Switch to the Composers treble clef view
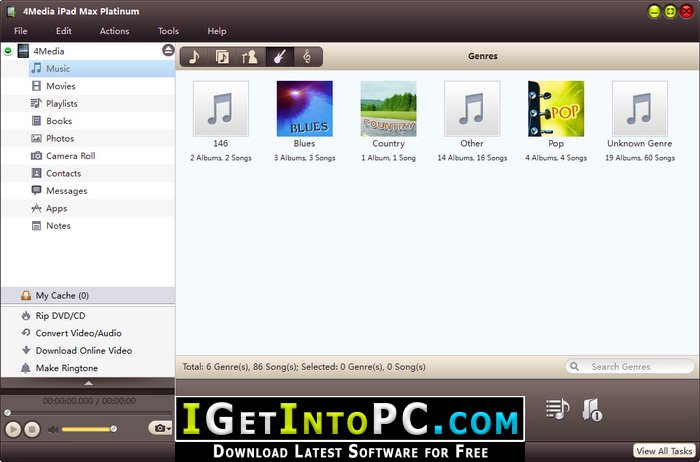The image size is (700, 462). [307, 57]
